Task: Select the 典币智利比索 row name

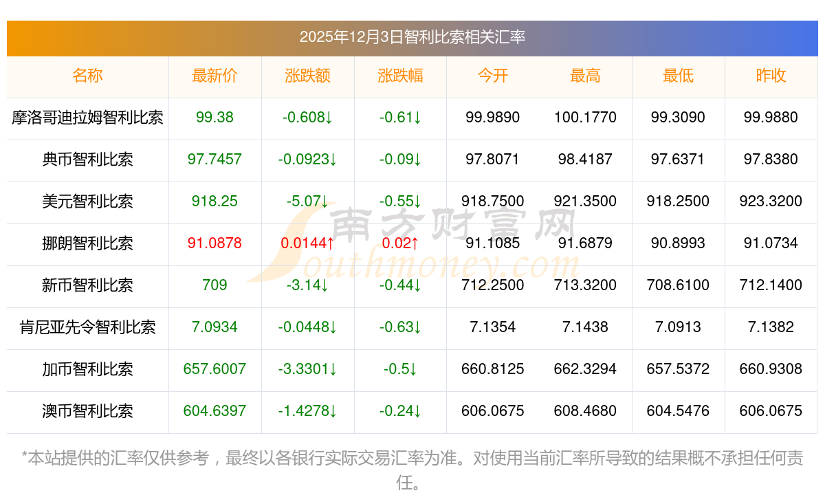Action: [x=87, y=160]
